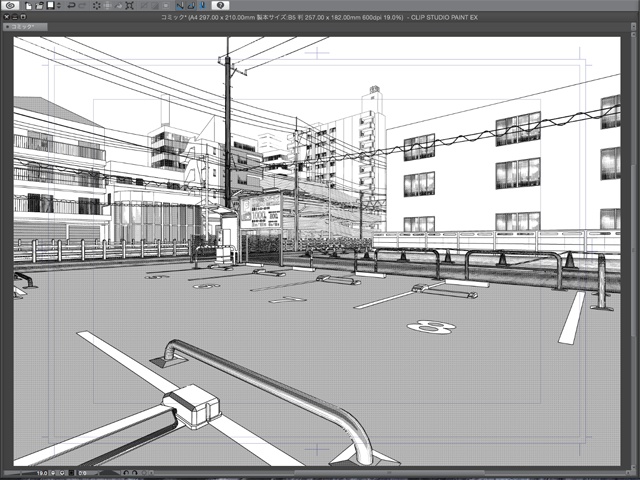Click the zoom slider in the bottom bar

pos(20,473)
